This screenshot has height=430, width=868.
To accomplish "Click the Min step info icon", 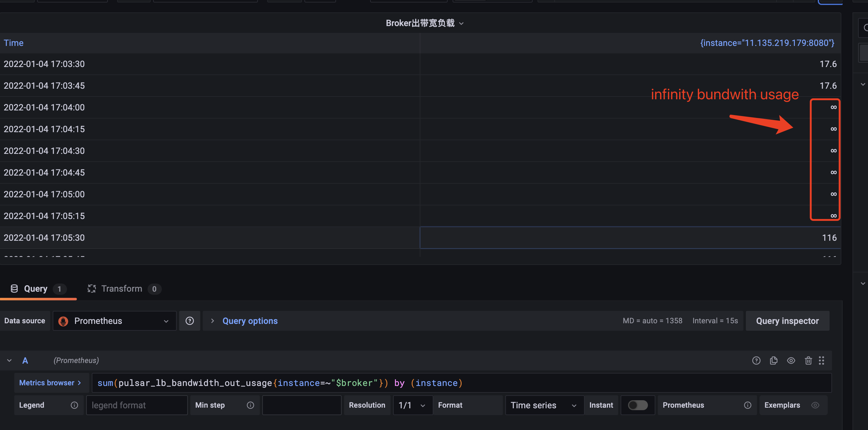I will coord(250,405).
